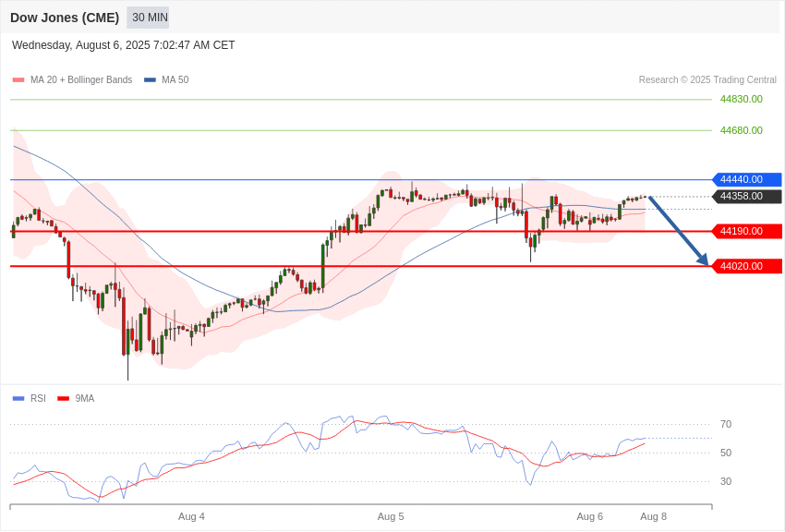The width and height of the screenshot is (785, 532).
Task: Click the RSI 50 axis label
Action: pyautogui.click(x=726, y=453)
